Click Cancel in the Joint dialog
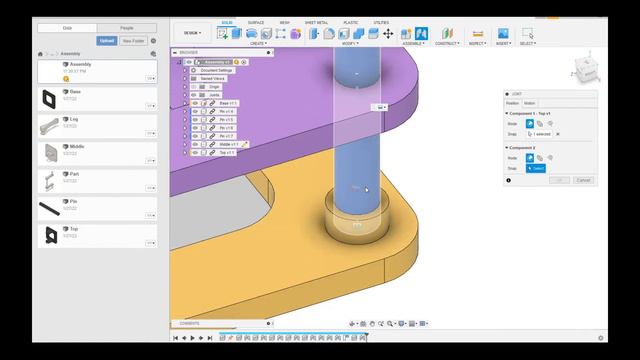 (x=583, y=180)
